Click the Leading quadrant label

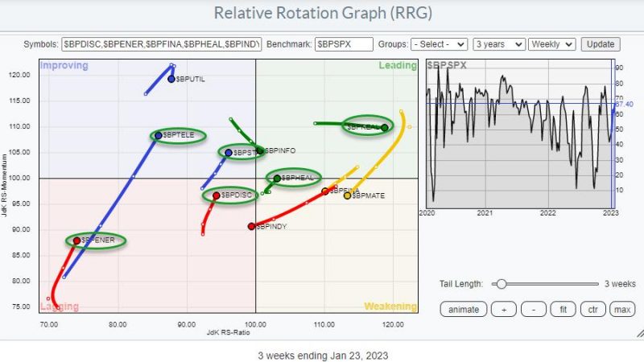[398, 66]
